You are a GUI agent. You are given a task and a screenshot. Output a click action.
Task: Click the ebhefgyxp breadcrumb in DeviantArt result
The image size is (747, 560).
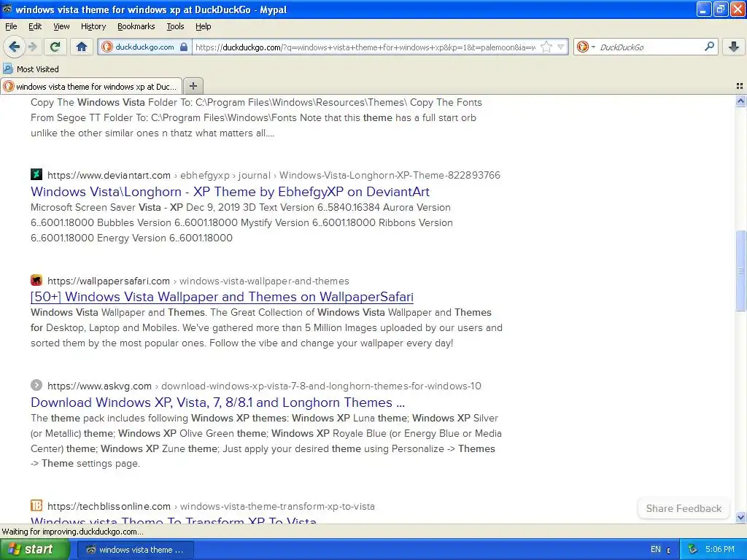pos(205,175)
